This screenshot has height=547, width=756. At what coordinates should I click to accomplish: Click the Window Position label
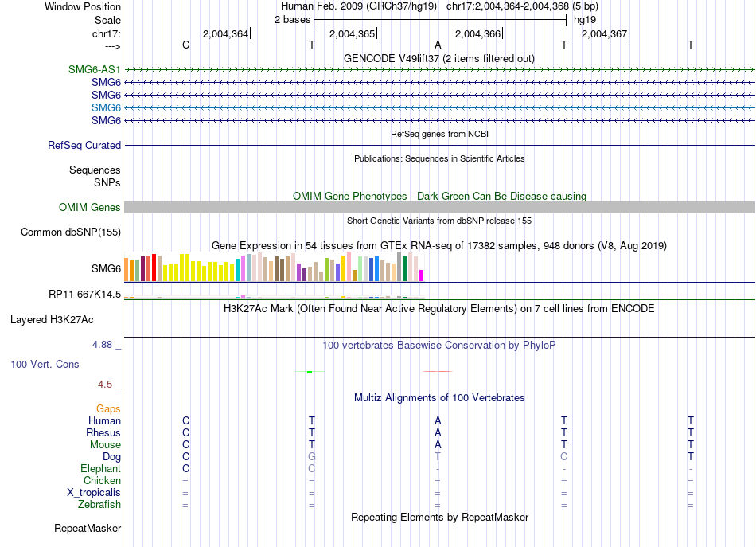click(x=83, y=6)
